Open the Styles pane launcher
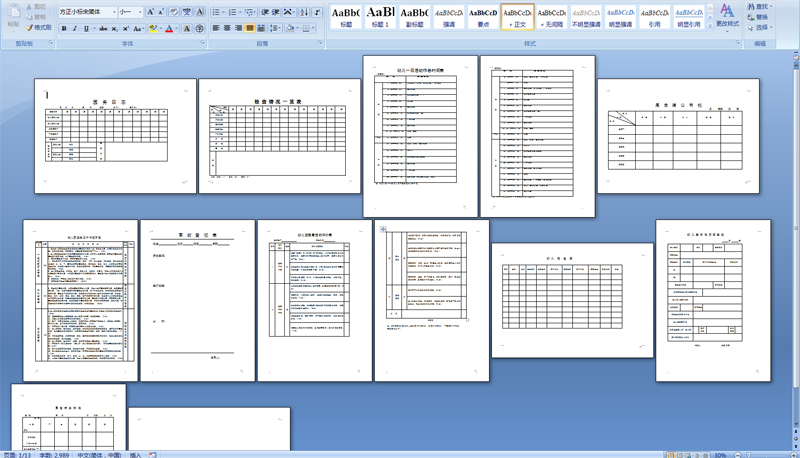Screen dimensions: 800x458 [738, 43]
